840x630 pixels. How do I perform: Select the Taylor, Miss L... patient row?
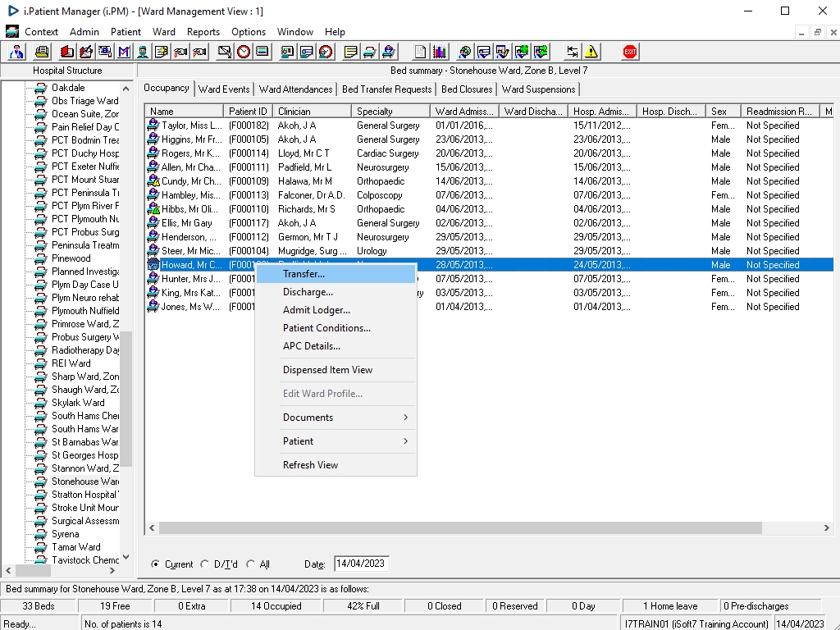[489, 126]
